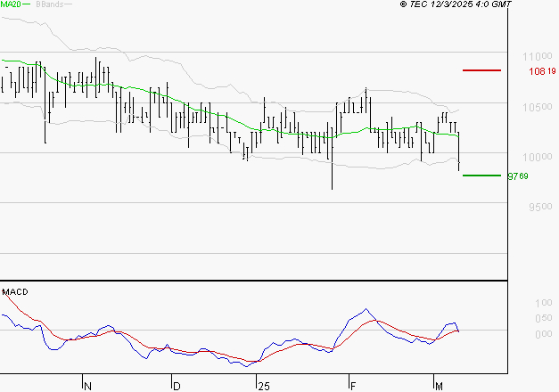Click the BBands legend label
Screen dimensions: 559x392
point(49,4)
